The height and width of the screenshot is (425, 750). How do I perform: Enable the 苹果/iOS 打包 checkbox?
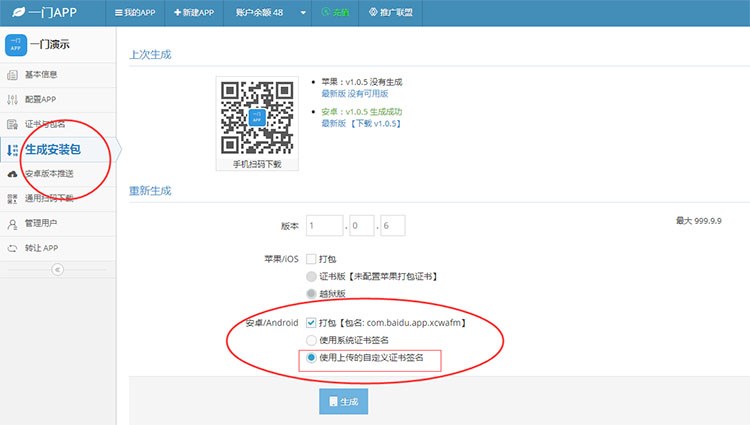coord(311,259)
